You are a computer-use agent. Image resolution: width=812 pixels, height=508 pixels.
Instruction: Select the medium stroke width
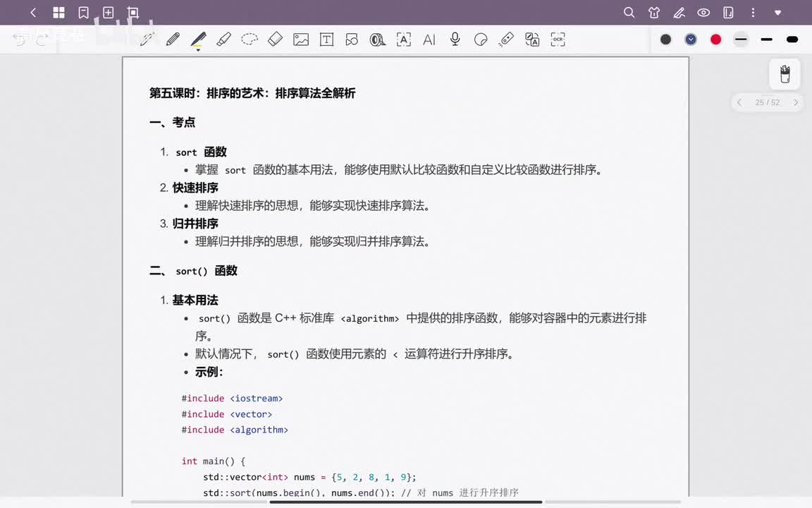[x=767, y=40]
